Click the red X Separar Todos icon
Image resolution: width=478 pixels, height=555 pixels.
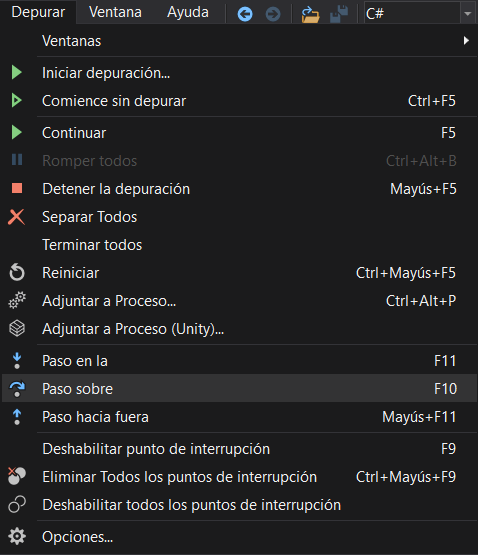click(16, 217)
